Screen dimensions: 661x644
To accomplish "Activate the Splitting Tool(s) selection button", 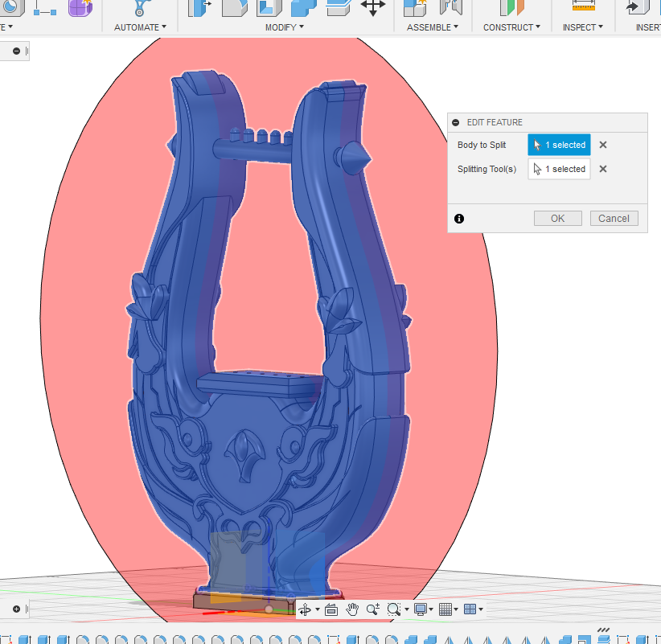I will 559,169.
